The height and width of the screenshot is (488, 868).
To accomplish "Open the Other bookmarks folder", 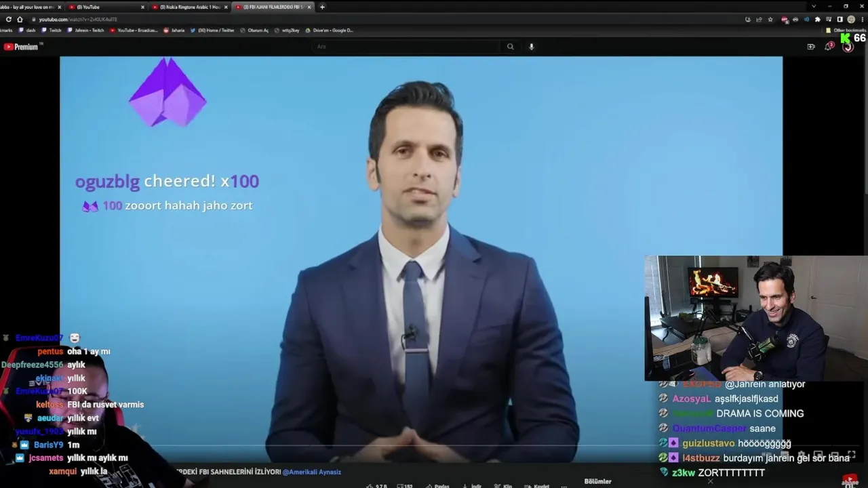I will tap(846, 30).
